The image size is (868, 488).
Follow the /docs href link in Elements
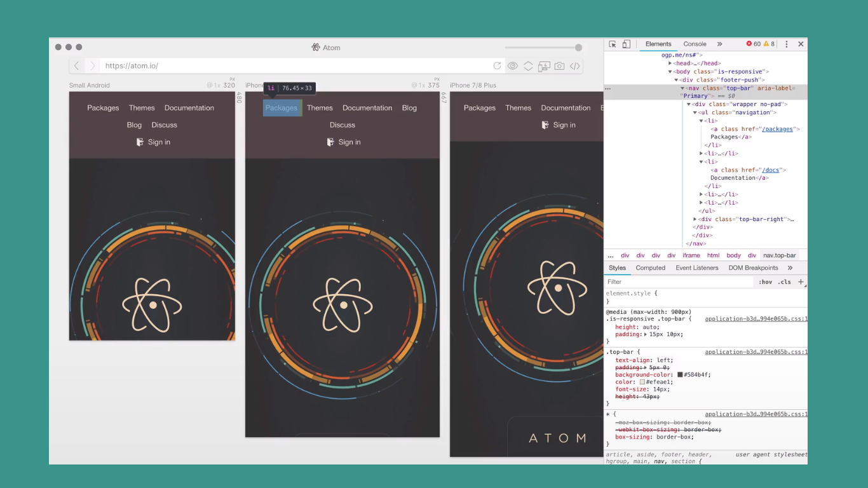[771, 170]
